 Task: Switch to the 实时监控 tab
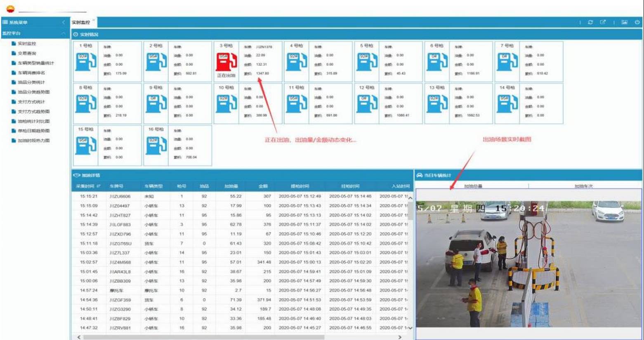point(80,22)
